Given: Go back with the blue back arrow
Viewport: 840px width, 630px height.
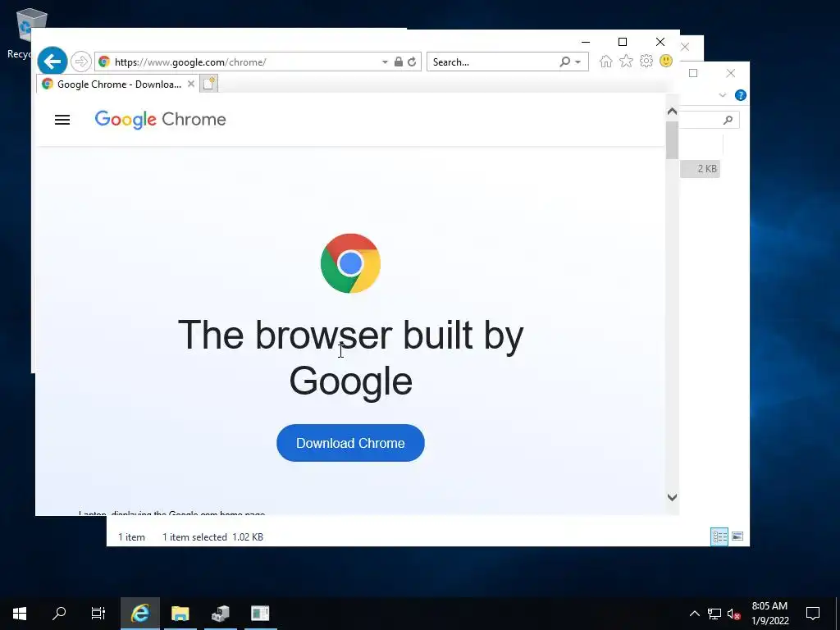Looking at the screenshot, I should point(52,62).
